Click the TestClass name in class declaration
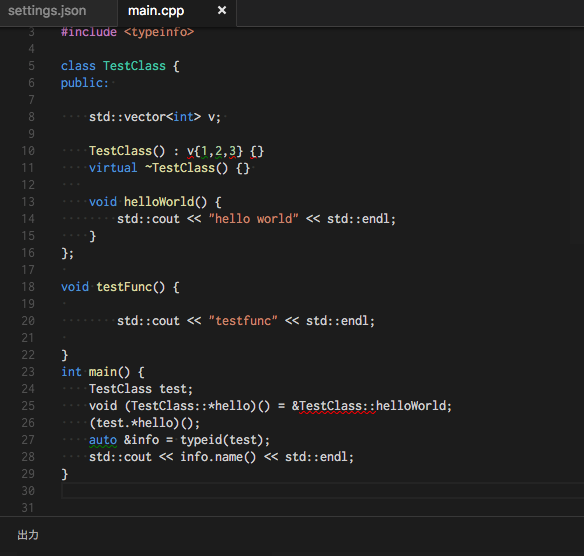This screenshot has width=584, height=556. click(x=134, y=66)
